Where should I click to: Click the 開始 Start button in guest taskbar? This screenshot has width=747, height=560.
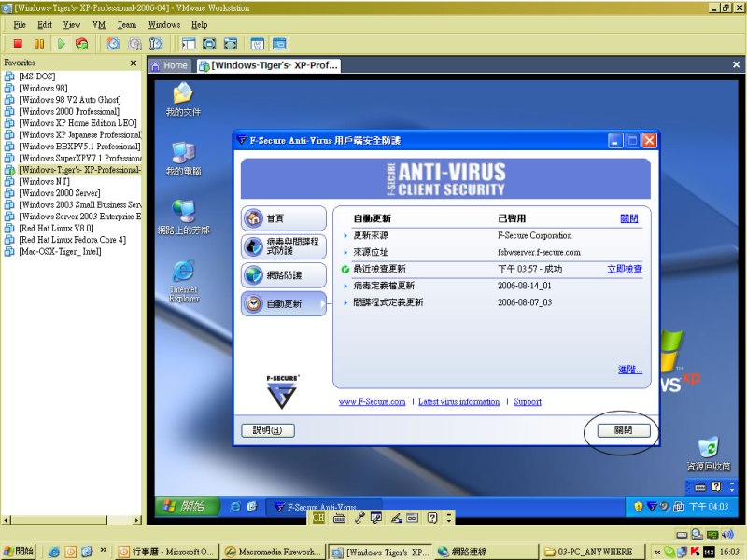[185, 506]
